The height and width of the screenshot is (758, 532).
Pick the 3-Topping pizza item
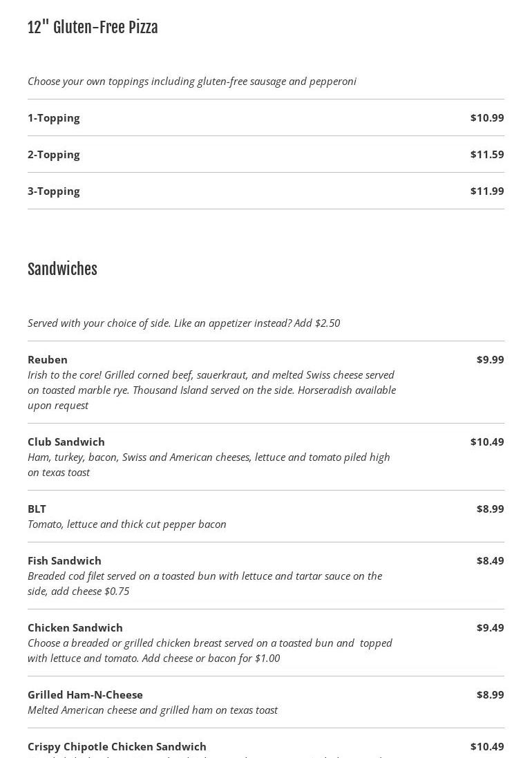coord(54,191)
